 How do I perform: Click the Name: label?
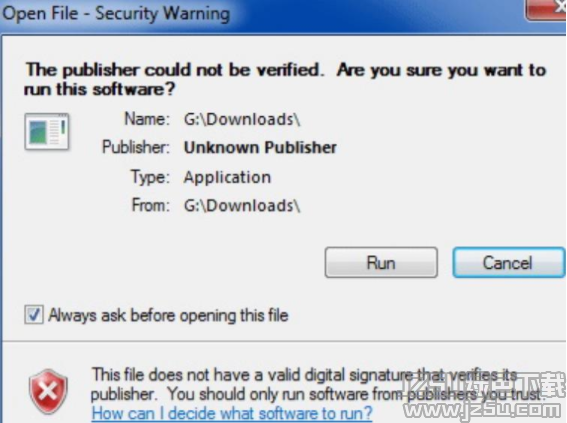(x=147, y=119)
